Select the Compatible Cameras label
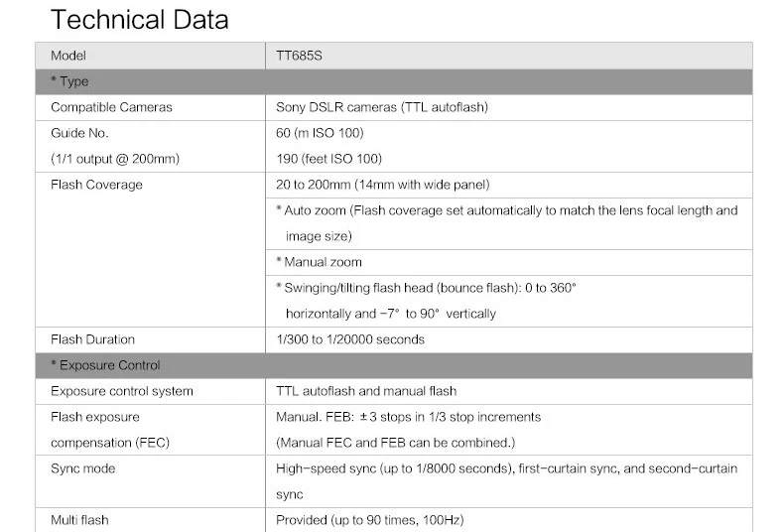784x532 pixels. (111, 107)
